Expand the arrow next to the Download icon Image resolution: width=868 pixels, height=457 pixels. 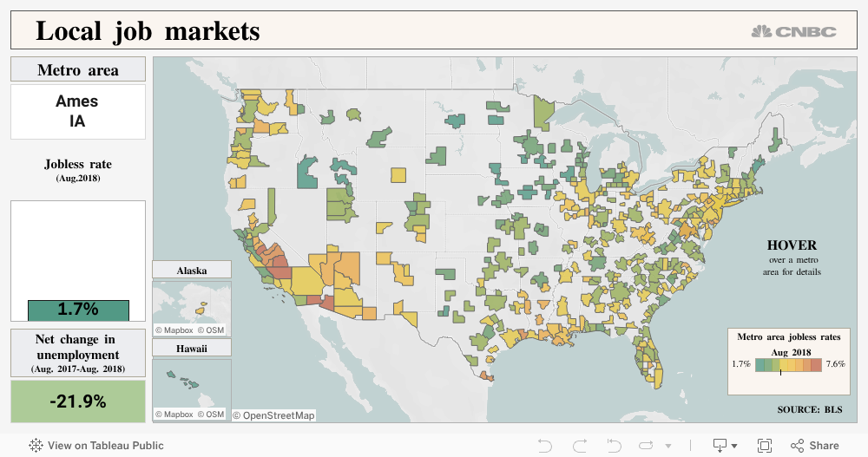tap(734, 446)
